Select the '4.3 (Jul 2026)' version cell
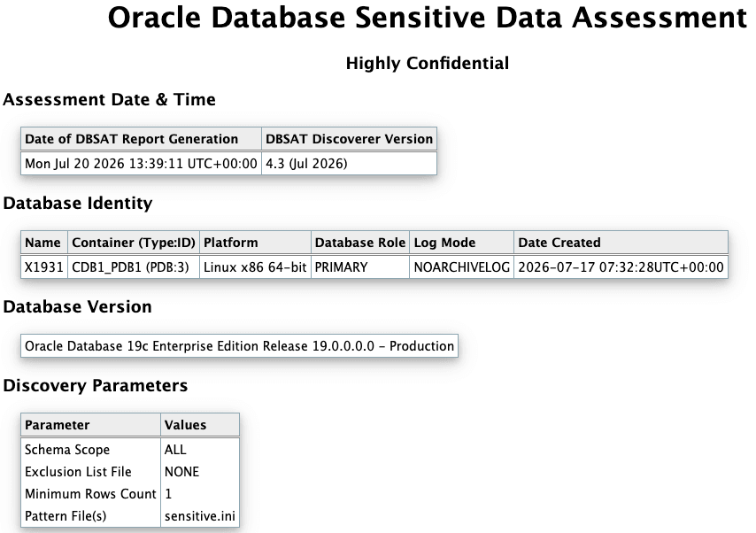Screen dimensions: 756x533 pos(349,164)
